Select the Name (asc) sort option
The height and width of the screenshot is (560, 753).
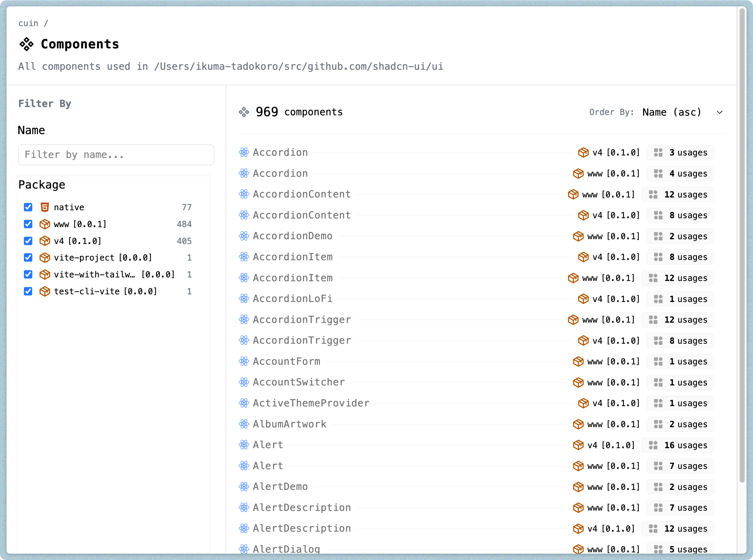672,112
